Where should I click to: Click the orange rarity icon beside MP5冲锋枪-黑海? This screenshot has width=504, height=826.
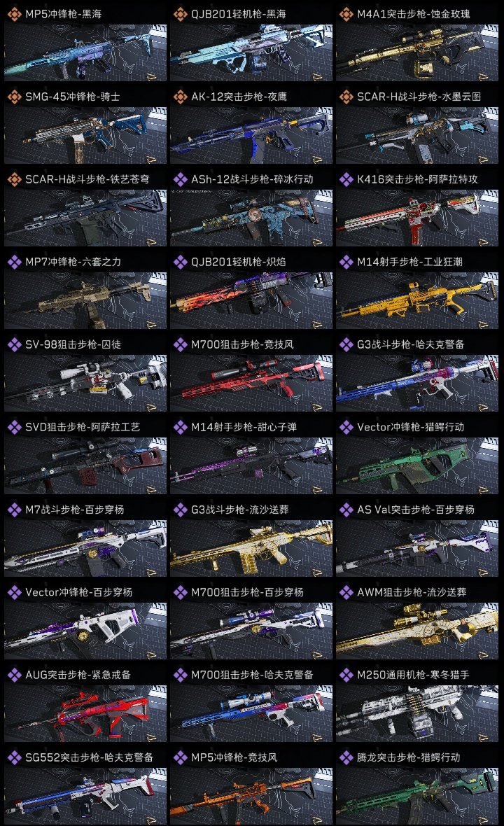coord(14,14)
